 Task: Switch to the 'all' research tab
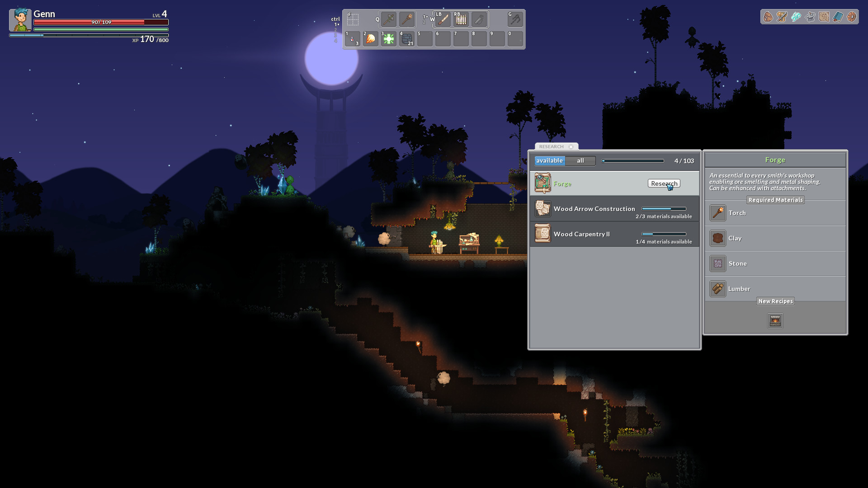point(580,160)
